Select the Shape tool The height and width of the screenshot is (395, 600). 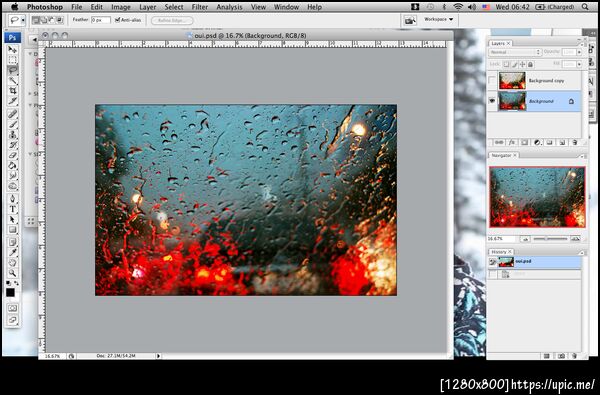point(13,230)
